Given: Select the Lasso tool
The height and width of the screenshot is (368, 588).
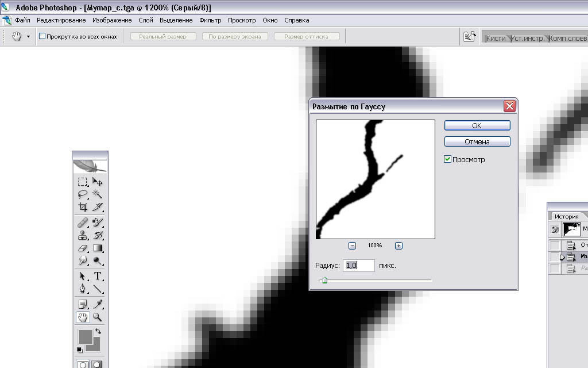Looking at the screenshot, I should point(83,194).
